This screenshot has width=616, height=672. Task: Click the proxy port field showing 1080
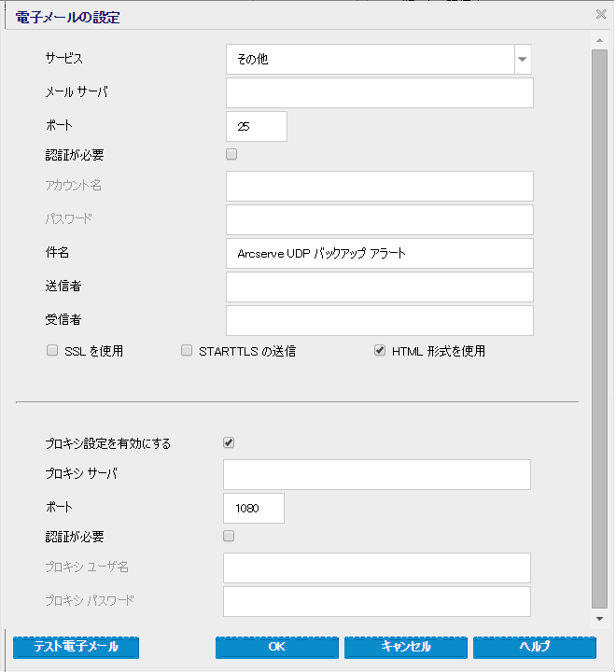click(x=254, y=509)
